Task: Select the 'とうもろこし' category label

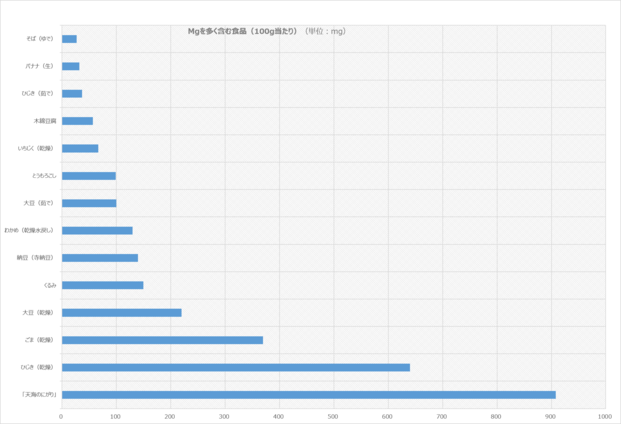Action: 44,176
